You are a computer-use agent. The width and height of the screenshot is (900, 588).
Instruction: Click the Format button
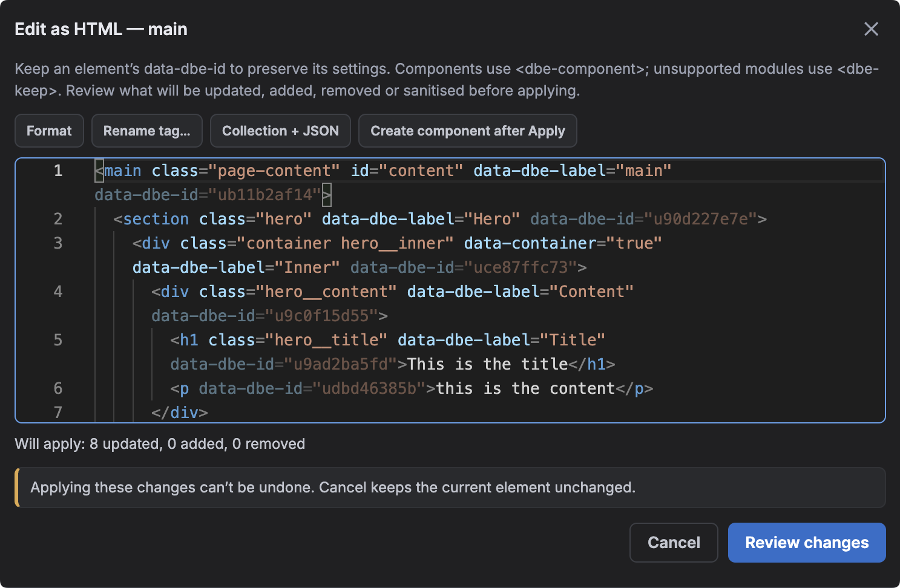click(x=49, y=131)
